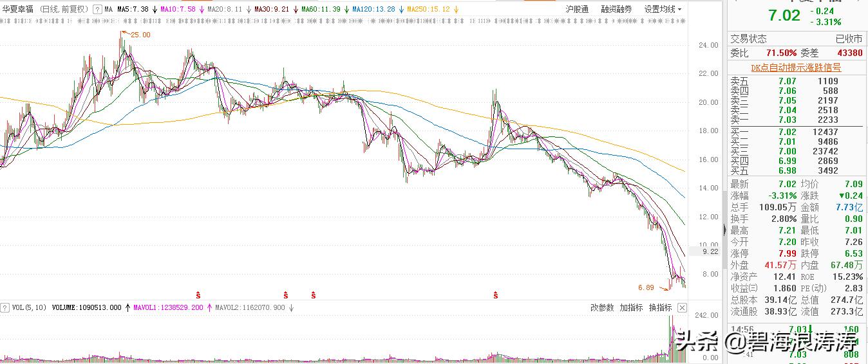868x364 pixels.
Task: Click the orange arrow after MA250:15.12
Action: pyautogui.click(x=457, y=10)
